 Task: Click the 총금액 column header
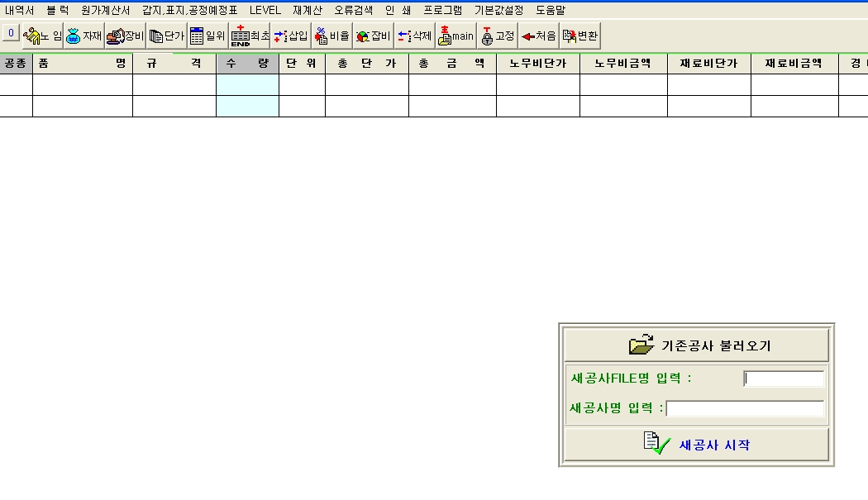pyautogui.click(x=452, y=64)
